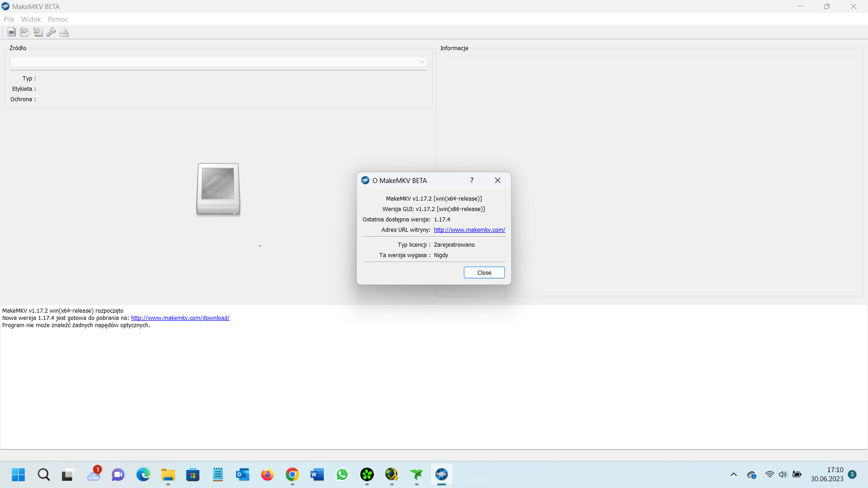Click the large optical drive image
The height and width of the screenshot is (488, 868).
click(x=218, y=189)
